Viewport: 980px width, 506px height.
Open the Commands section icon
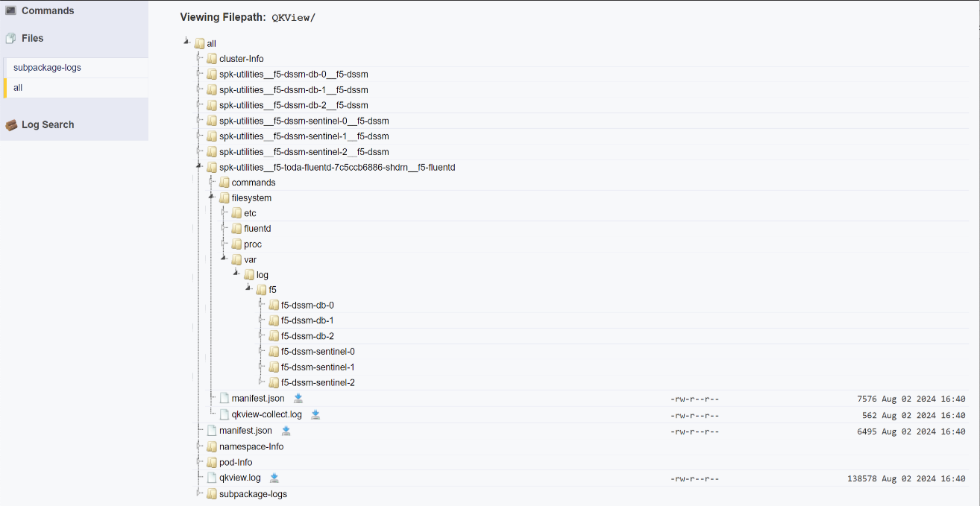pos(10,10)
